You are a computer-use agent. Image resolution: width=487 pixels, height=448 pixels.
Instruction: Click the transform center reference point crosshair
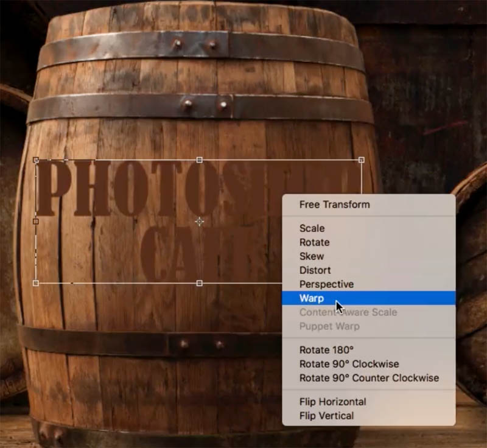199,222
